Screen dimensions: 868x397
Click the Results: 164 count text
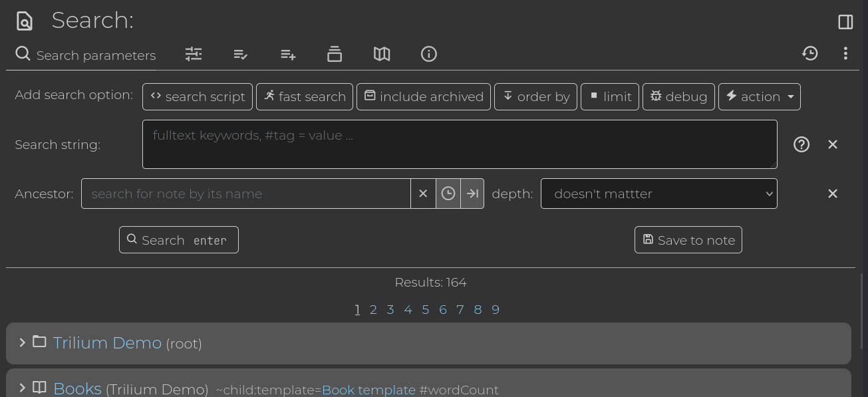click(430, 283)
